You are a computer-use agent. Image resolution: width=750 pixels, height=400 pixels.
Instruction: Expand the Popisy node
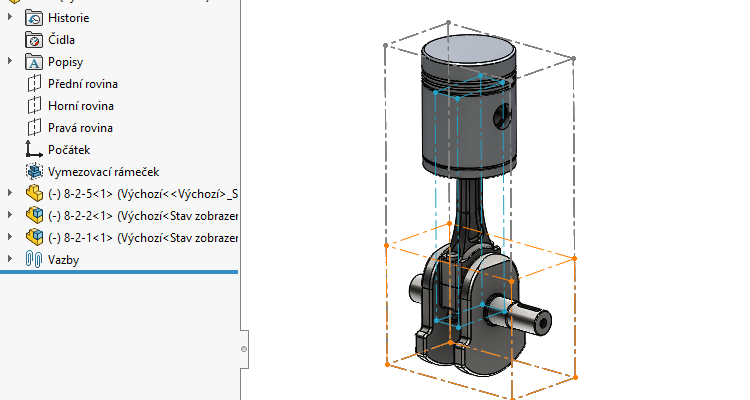point(10,61)
